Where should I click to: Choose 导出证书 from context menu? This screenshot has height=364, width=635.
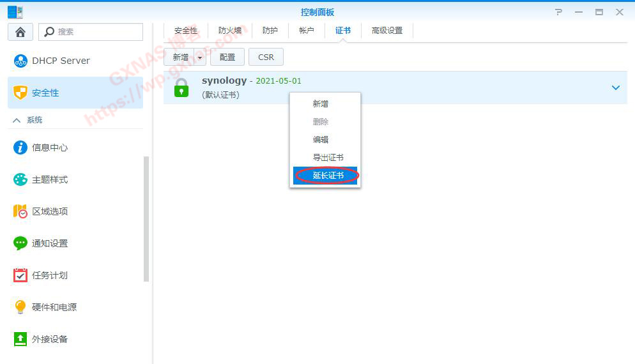click(x=328, y=158)
